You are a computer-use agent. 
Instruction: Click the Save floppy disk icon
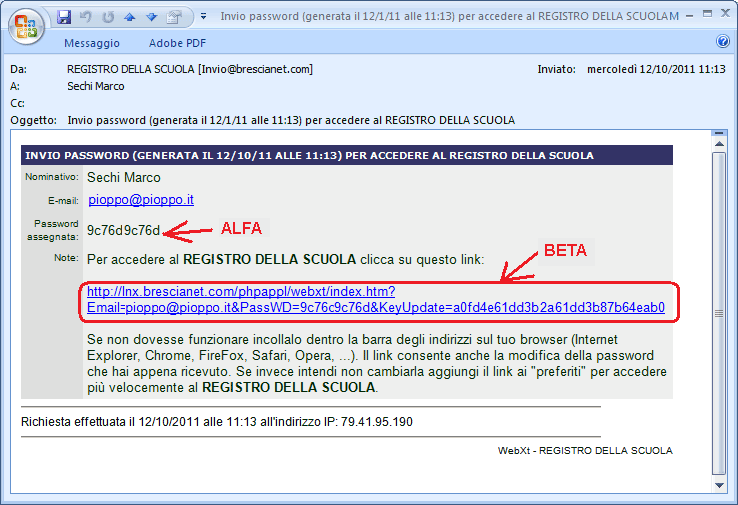click(65, 17)
